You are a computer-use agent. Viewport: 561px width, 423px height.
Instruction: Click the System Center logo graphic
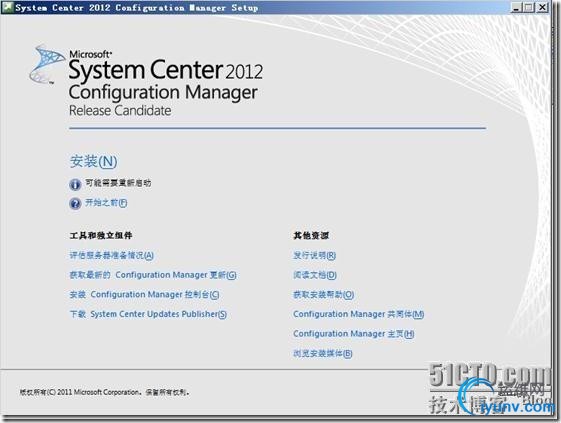(x=46, y=64)
